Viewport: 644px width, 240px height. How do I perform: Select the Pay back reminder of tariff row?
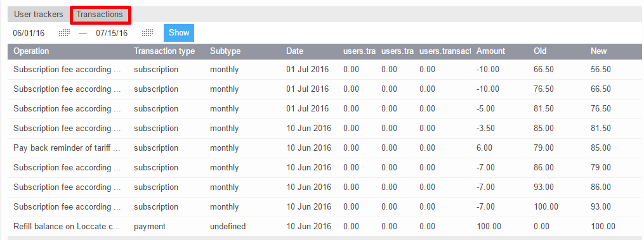324,148
